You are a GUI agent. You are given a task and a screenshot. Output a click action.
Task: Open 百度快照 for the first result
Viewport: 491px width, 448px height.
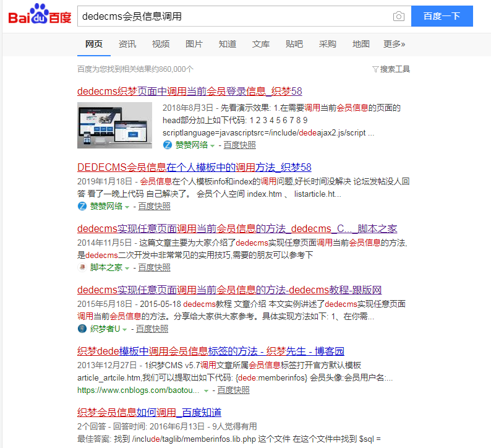pos(239,145)
